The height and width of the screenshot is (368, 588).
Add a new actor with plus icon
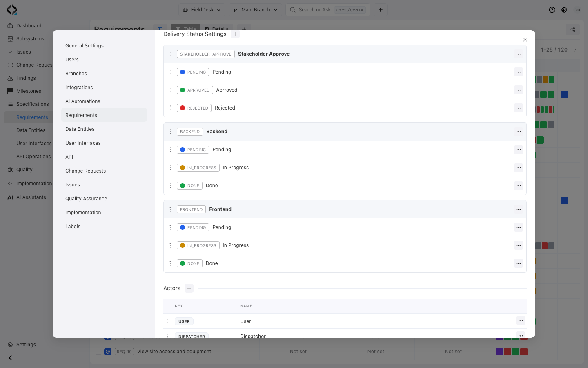[189, 288]
